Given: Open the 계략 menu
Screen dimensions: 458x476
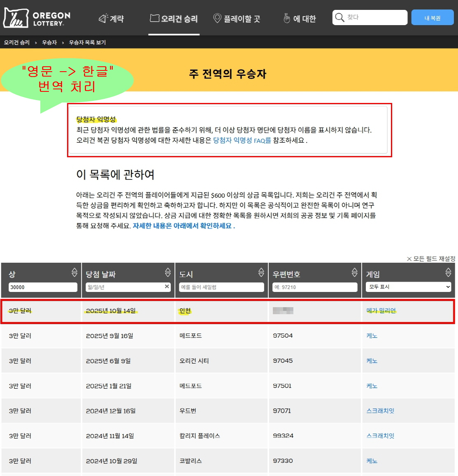Looking at the screenshot, I should 112,19.
